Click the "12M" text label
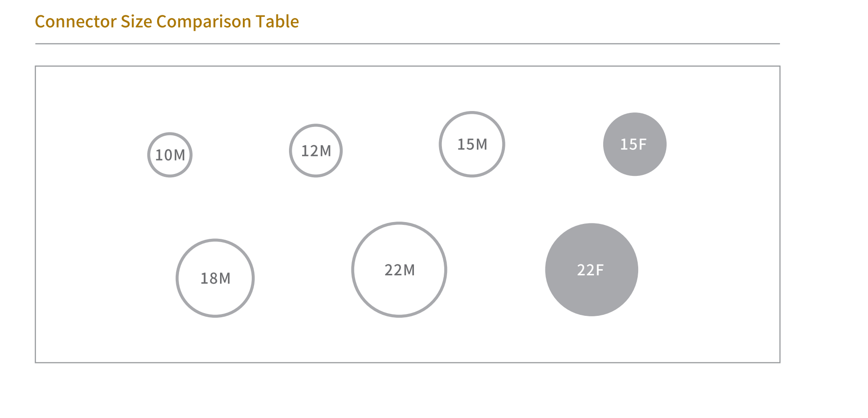This screenshot has width=868, height=418. [316, 151]
